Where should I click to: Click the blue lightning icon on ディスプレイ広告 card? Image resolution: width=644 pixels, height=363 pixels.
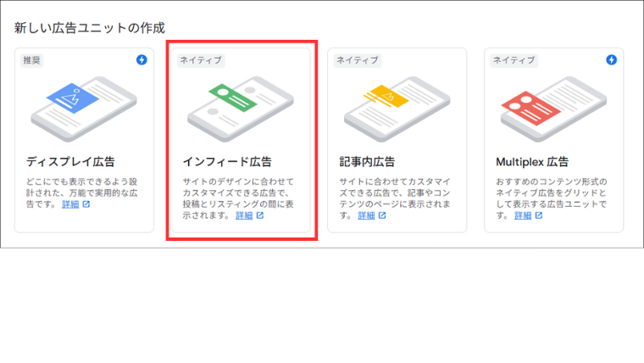(142, 59)
